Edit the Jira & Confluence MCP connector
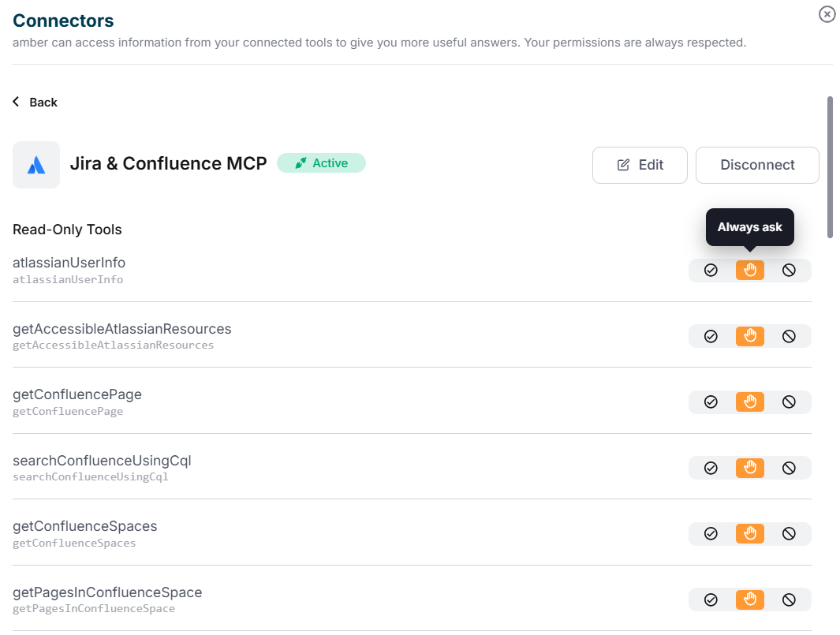Image resolution: width=840 pixels, height=635 pixels. 640,165
